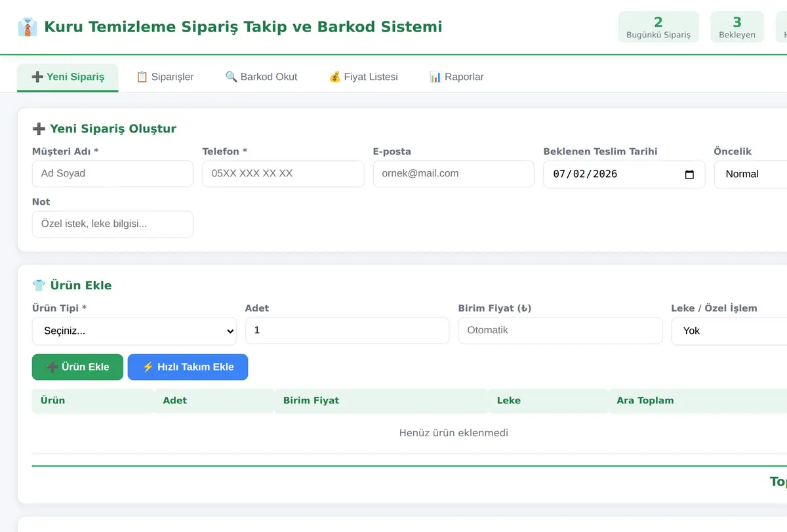Open the Yeni Sipariş tab
This screenshot has width=787, height=532.
(x=68, y=77)
